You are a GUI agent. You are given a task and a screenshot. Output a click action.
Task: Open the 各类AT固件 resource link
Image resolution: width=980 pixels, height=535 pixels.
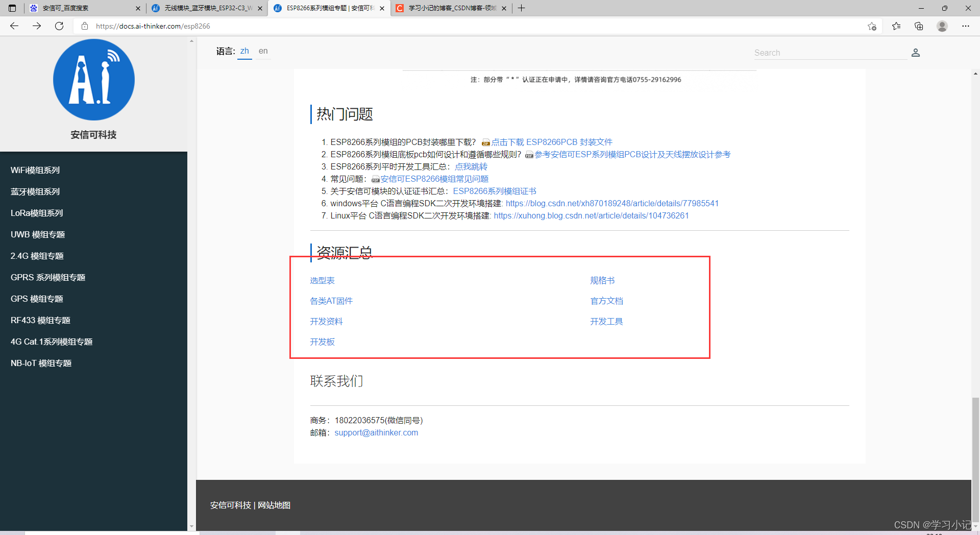[x=331, y=301]
